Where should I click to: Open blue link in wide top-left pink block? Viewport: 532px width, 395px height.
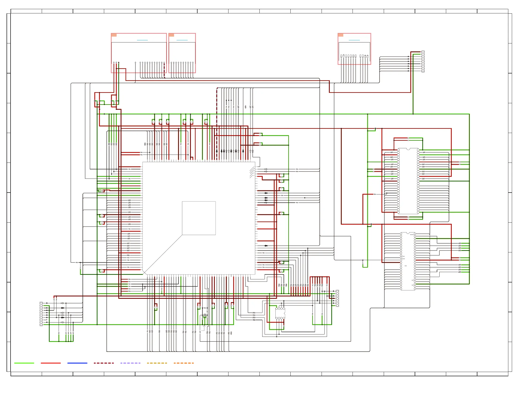[x=142, y=40]
